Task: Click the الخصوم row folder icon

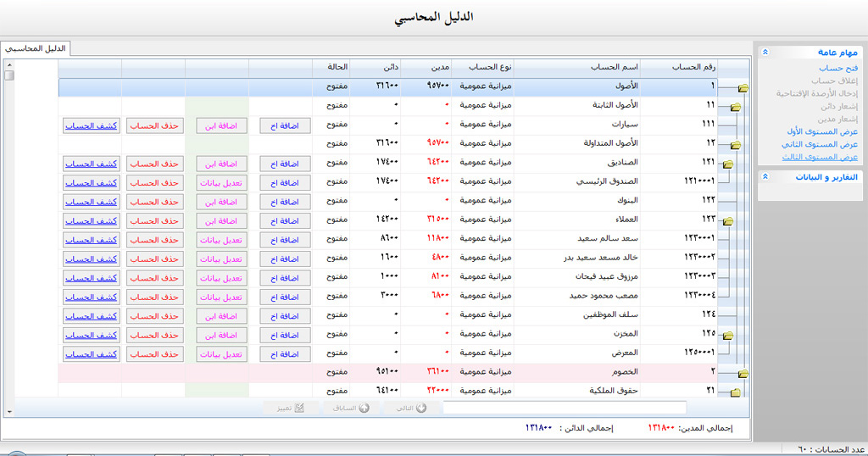Action: click(x=743, y=374)
